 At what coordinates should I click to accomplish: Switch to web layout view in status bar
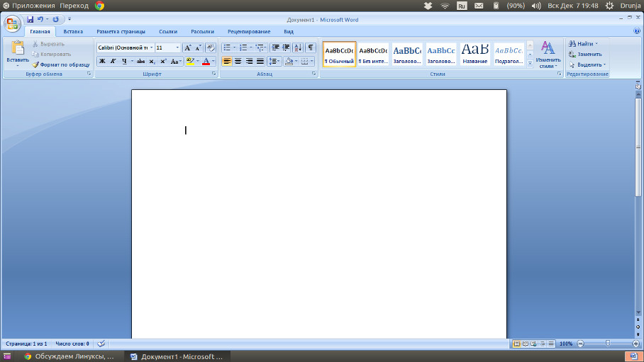pyautogui.click(x=533, y=344)
